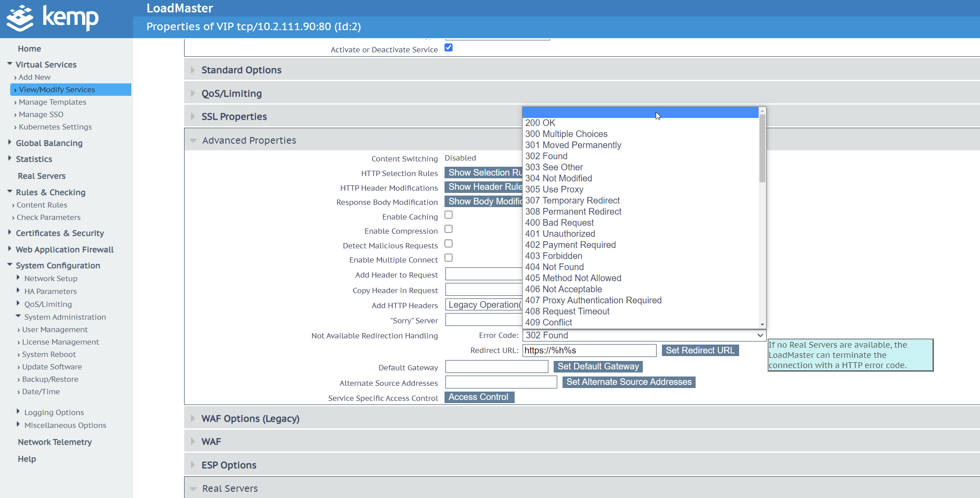980x498 pixels.
Task: Open Add New under Virtual Services
Action: point(35,77)
